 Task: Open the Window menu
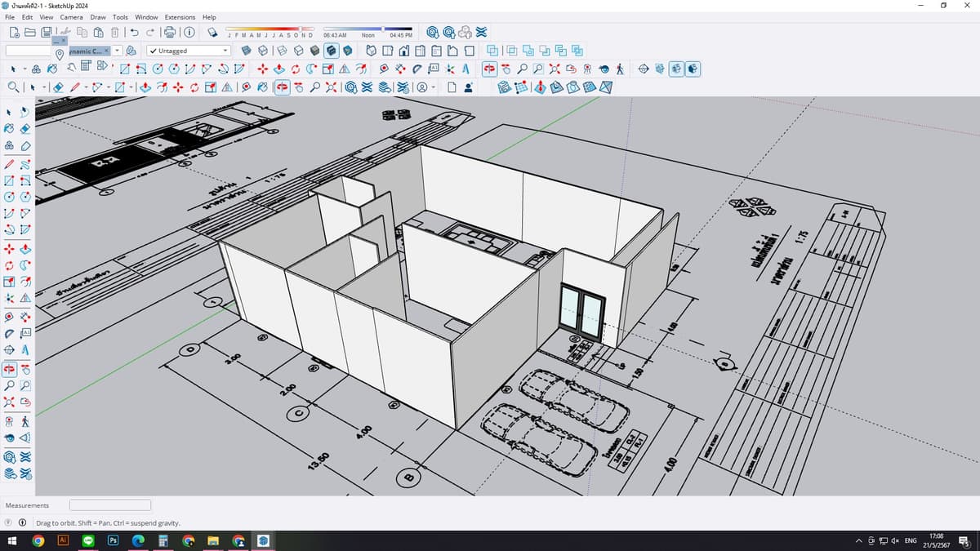(x=146, y=17)
